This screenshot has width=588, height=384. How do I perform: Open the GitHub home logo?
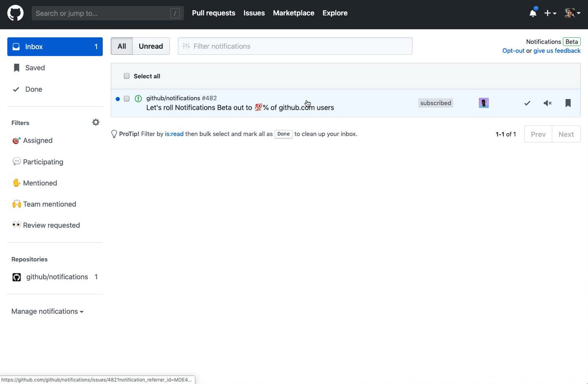(15, 13)
